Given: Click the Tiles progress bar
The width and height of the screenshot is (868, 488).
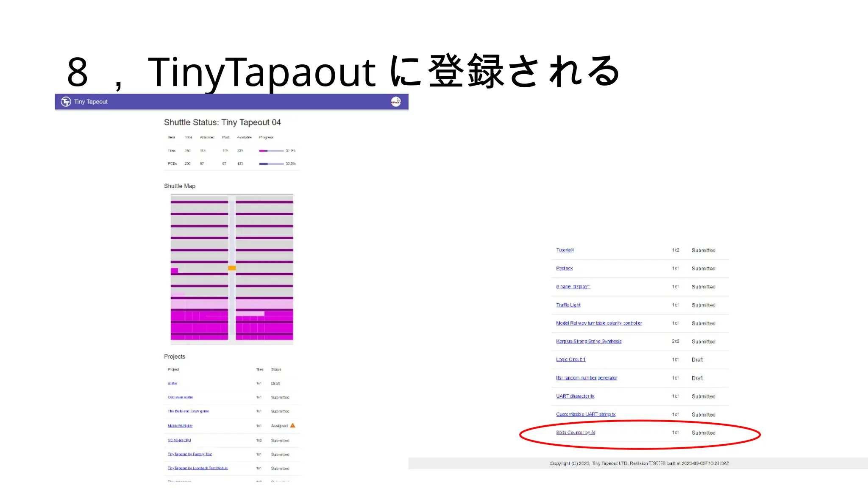Looking at the screenshot, I should pyautogui.click(x=271, y=151).
